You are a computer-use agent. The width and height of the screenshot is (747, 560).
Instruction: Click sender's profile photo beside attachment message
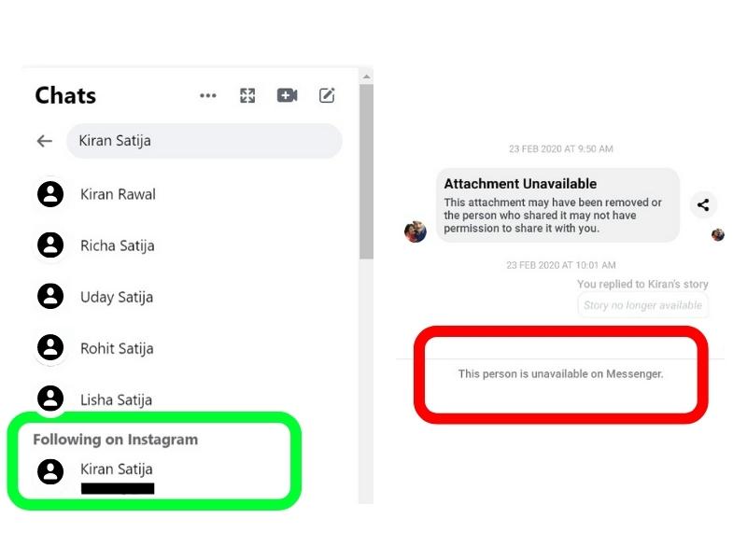(x=416, y=231)
